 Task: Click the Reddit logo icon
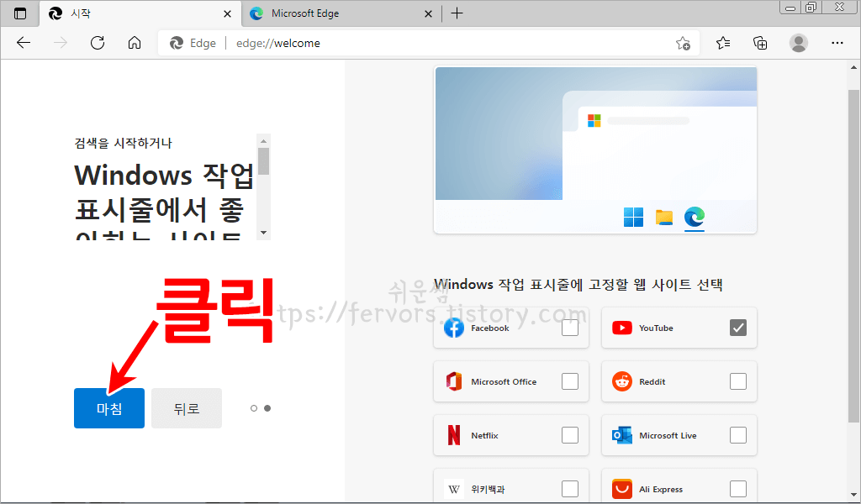(621, 381)
